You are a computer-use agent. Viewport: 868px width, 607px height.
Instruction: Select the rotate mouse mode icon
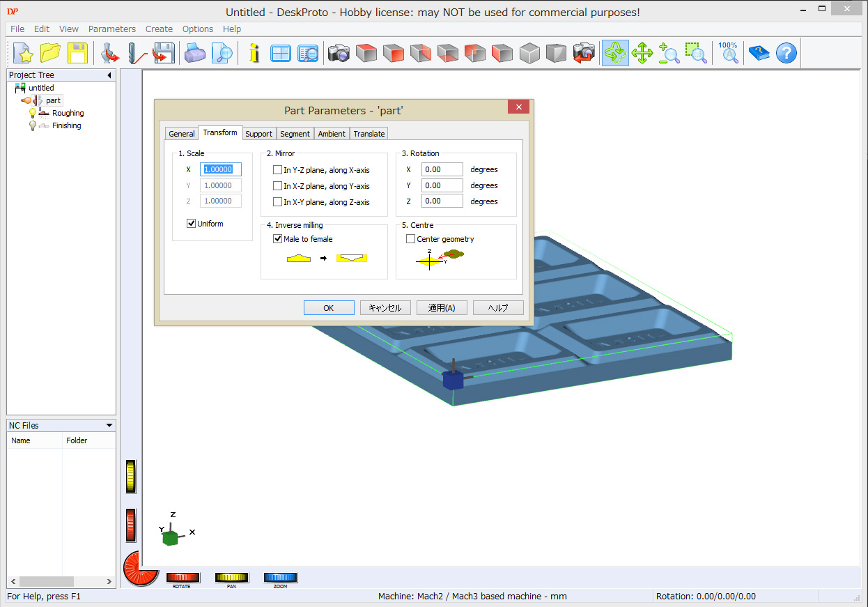click(615, 53)
